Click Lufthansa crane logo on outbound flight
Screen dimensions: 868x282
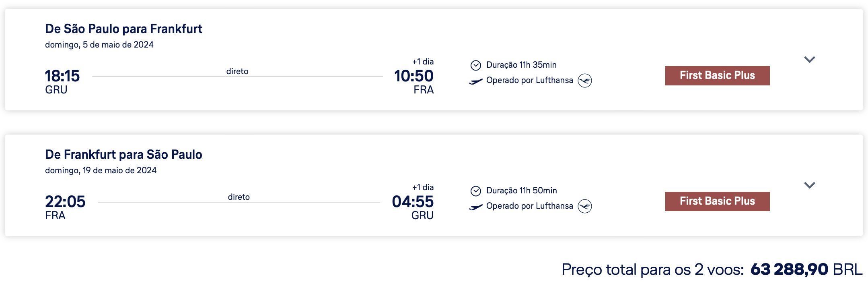[585, 81]
